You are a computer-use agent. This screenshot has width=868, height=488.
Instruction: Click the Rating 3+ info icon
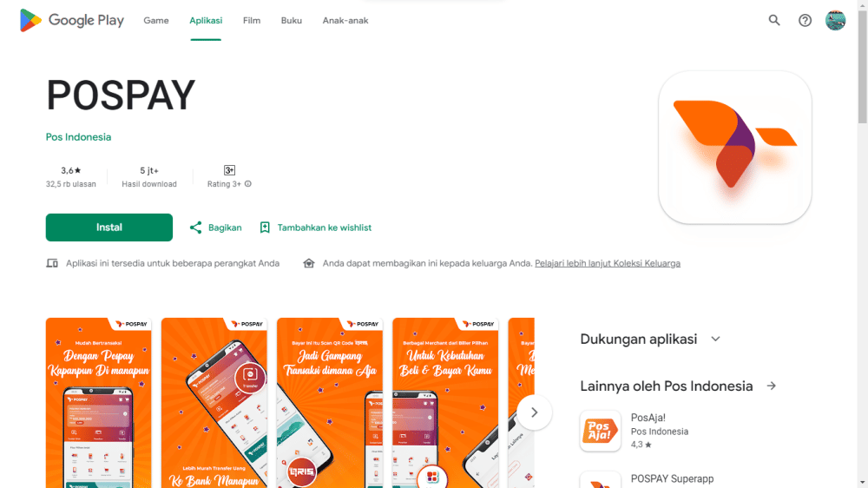[248, 184]
